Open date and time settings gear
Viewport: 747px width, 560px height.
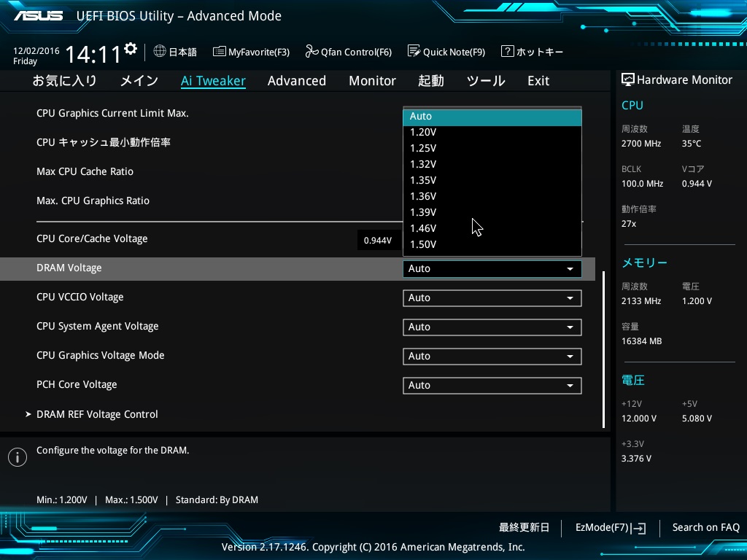(131, 49)
